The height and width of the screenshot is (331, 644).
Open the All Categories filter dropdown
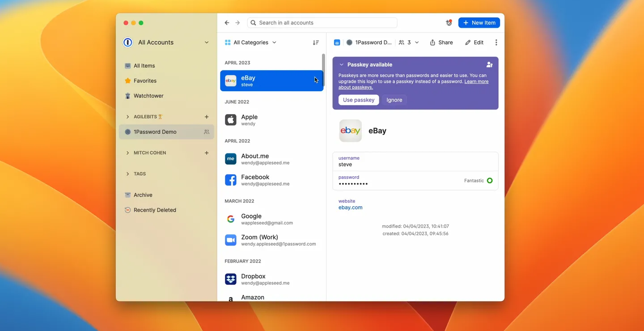tap(250, 42)
